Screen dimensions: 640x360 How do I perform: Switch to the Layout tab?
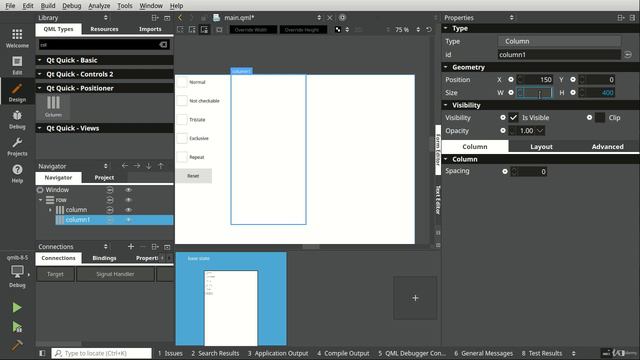coord(541,147)
